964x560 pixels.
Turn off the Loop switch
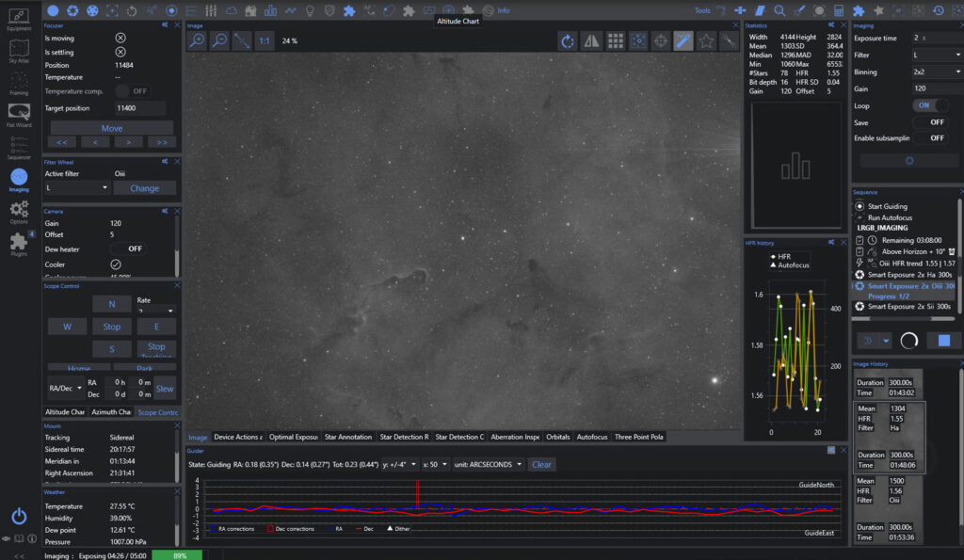coord(930,105)
